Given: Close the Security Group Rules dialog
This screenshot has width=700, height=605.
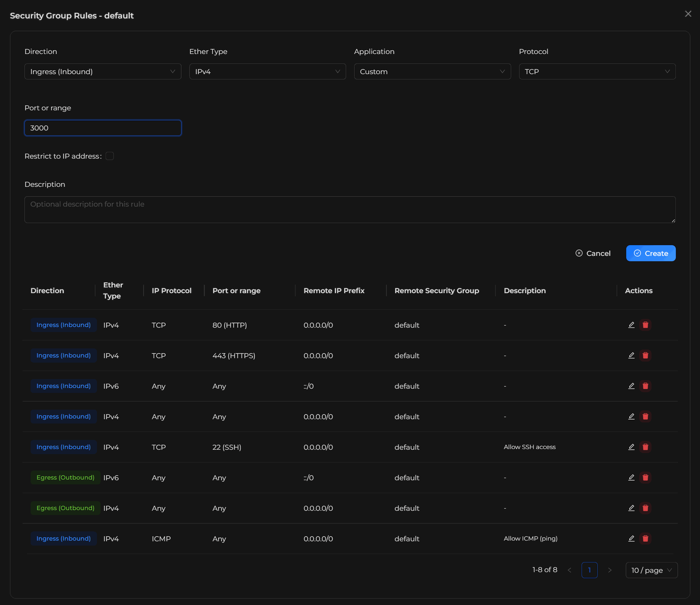Looking at the screenshot, I should point(688,14).
